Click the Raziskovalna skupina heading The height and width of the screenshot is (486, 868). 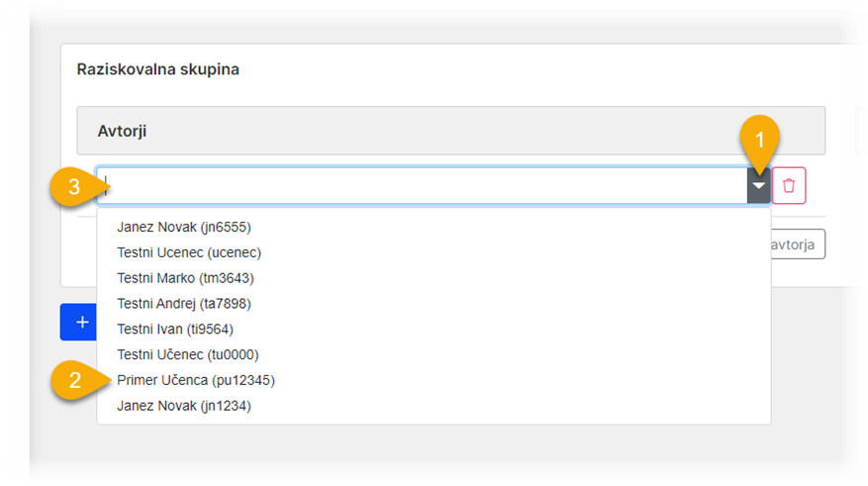(x=157, y=69)
